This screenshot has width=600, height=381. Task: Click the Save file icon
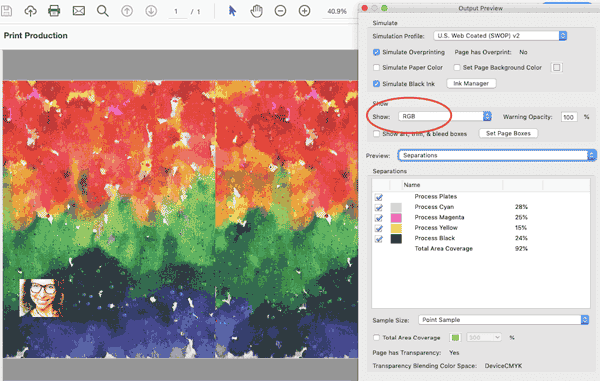coord(6,11)
